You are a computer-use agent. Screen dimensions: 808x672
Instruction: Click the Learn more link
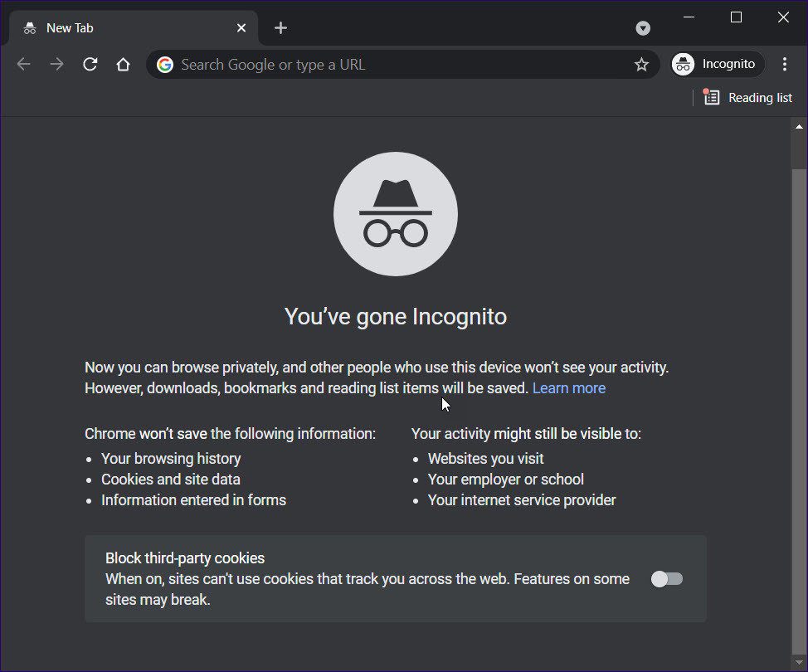[x=569, y=387]
